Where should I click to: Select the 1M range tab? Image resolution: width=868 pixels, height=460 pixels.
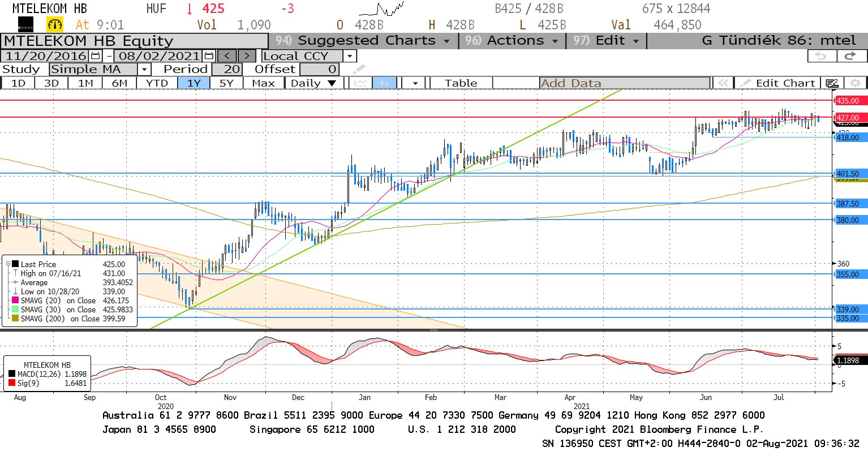click(85, 83)
